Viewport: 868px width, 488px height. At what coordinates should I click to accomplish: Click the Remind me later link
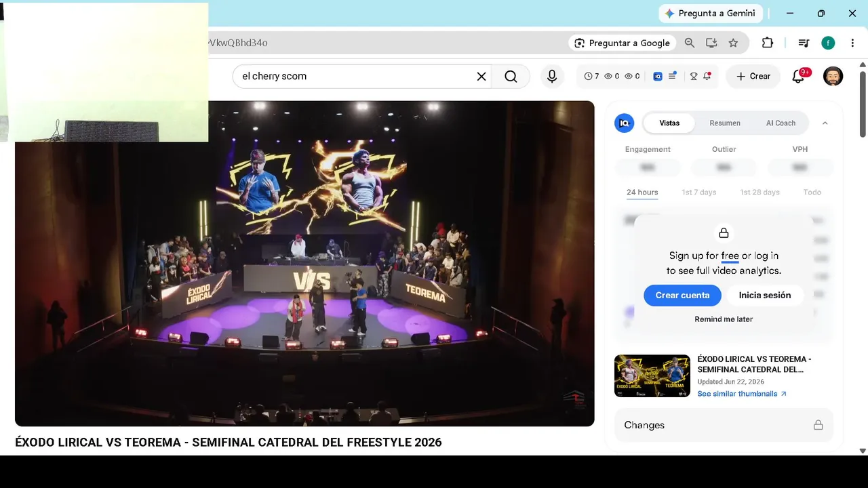[724, 319]
